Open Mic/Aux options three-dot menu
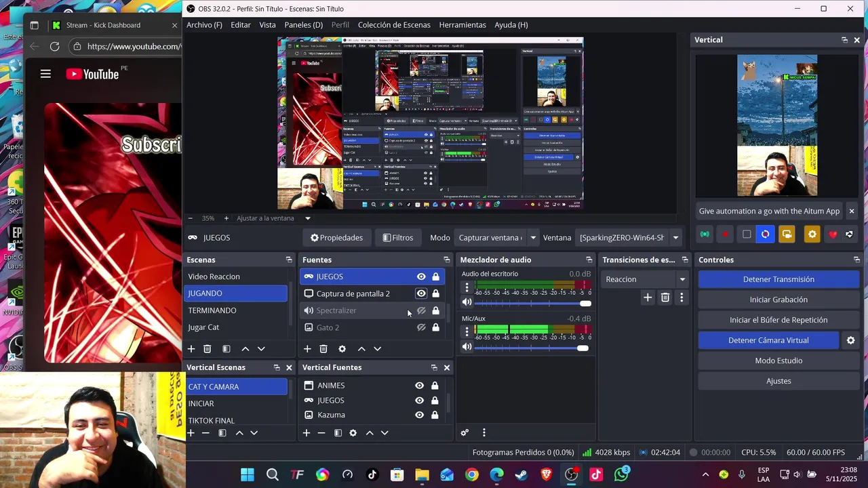868x488 pixels. pyautogui.click(x=467, y=331)
